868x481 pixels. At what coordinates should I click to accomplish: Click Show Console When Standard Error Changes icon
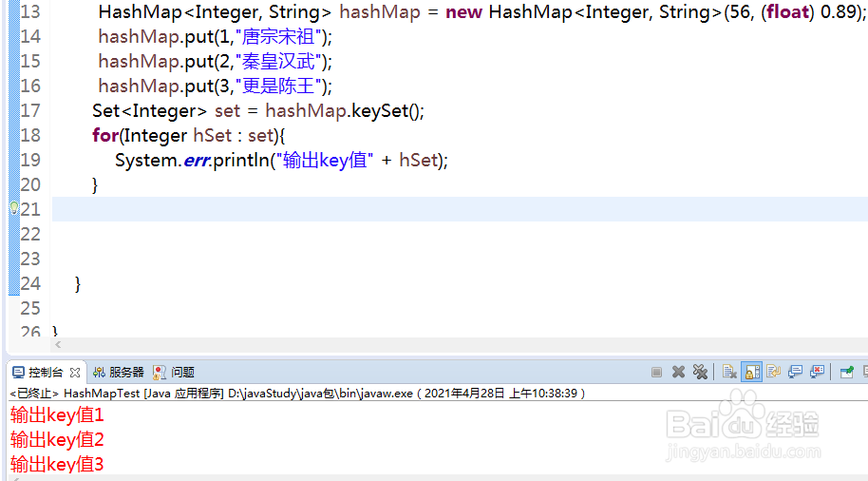817,372
